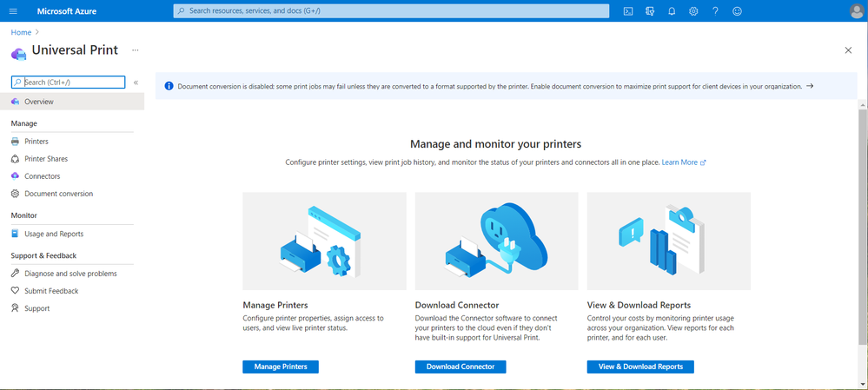868x390 pixels.
Task: Click the 'Manage and monitor your printers' heading
Action: (x=495, y=144)
